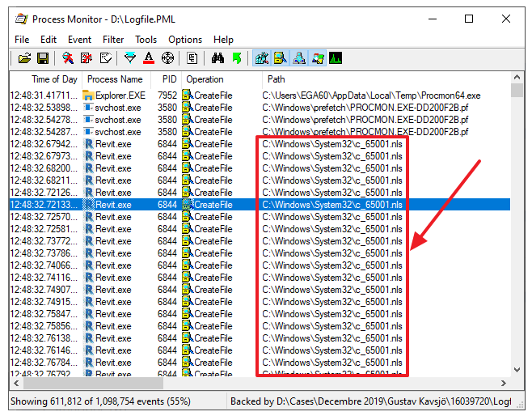
Task: Clear the event display using toolbar icon
Action: point(105,58)
